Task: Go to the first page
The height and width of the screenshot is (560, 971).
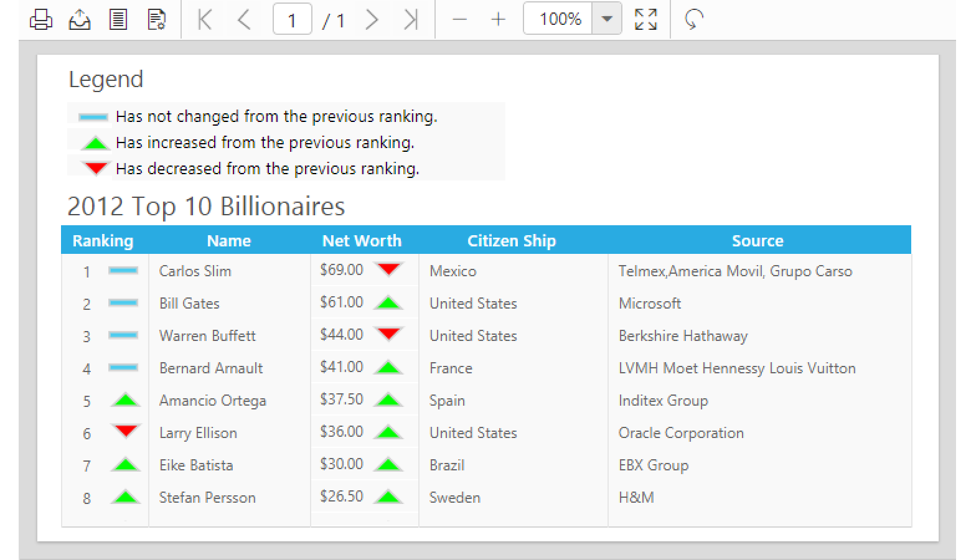Action: click(x=205, y=20)
